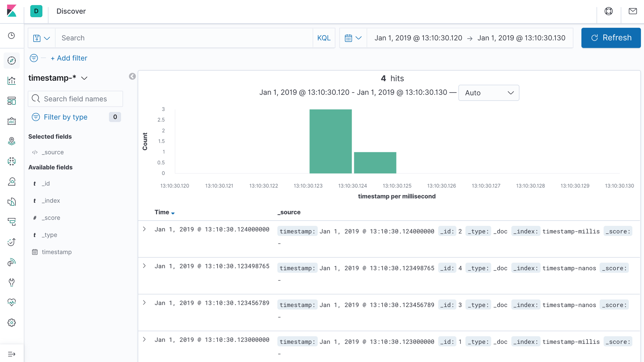Focus the Search query input
Image resolution: width=644 pixels, height=362 pixels.
point(184,38)
